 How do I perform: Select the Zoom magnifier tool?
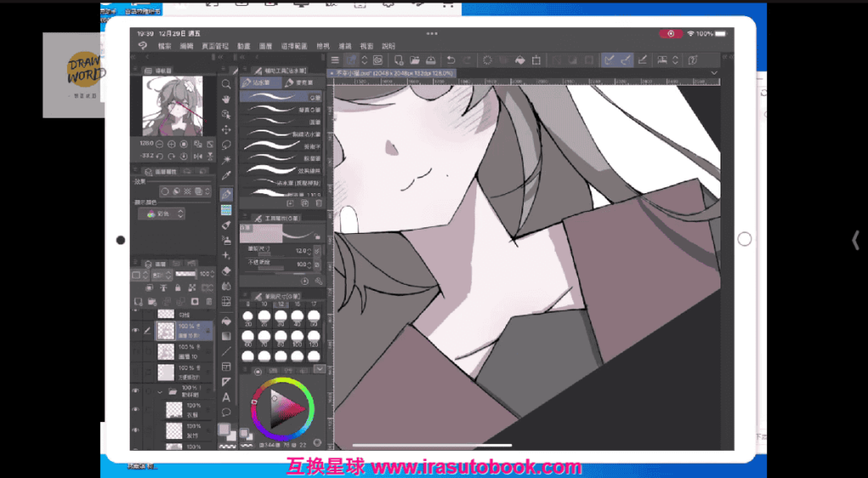(x=225, y=84)
